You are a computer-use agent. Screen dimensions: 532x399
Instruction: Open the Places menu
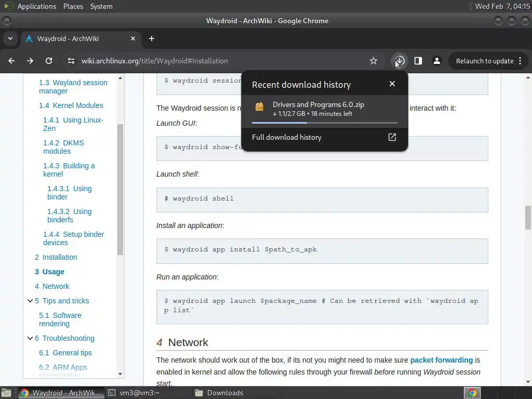[73, 6]
